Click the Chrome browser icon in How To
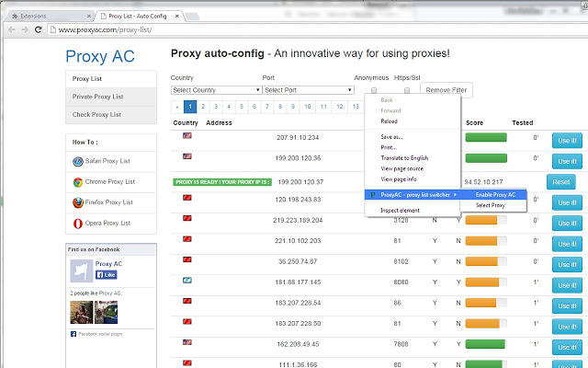This screenshot has height=368, width=588. pos(77,182)
